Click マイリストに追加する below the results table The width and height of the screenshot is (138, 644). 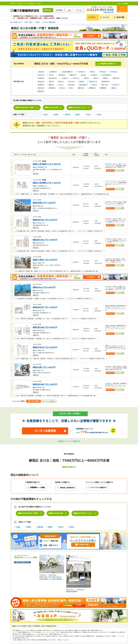(49, 401)
